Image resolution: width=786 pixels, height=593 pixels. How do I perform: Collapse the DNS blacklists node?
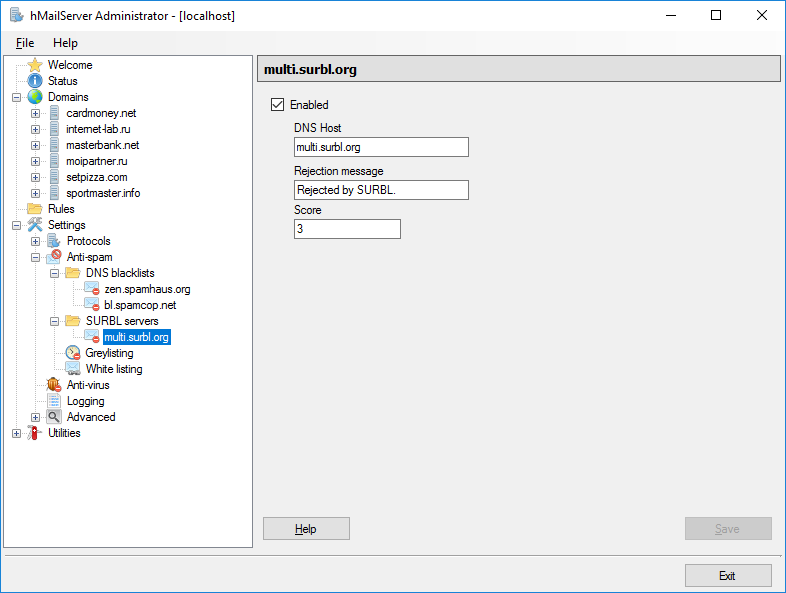pyautogui.click(x=54, y=274)
